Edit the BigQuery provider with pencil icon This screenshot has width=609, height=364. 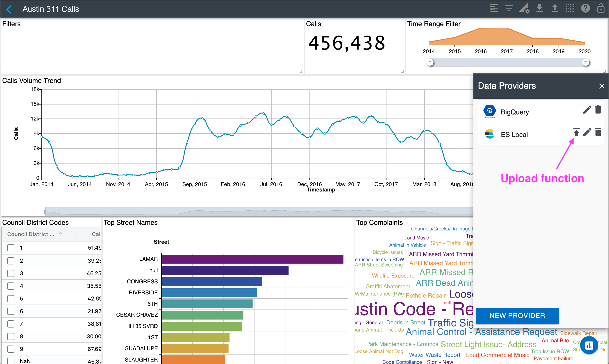587,110
